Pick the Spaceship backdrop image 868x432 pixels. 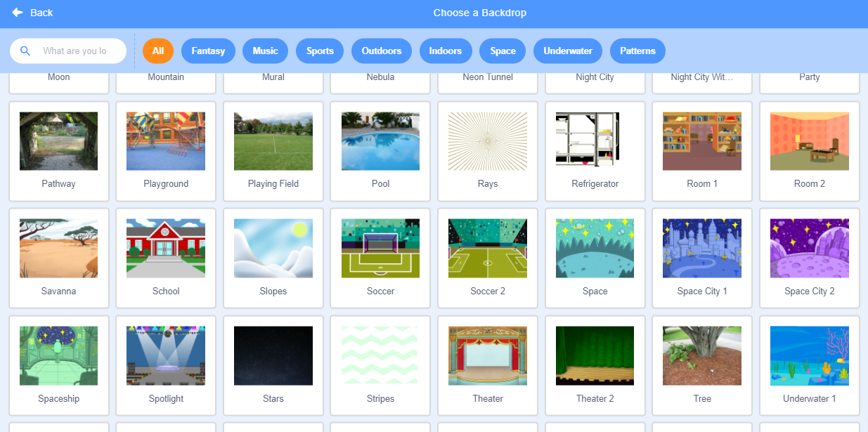pyautogui.click(x=59, y=355)
